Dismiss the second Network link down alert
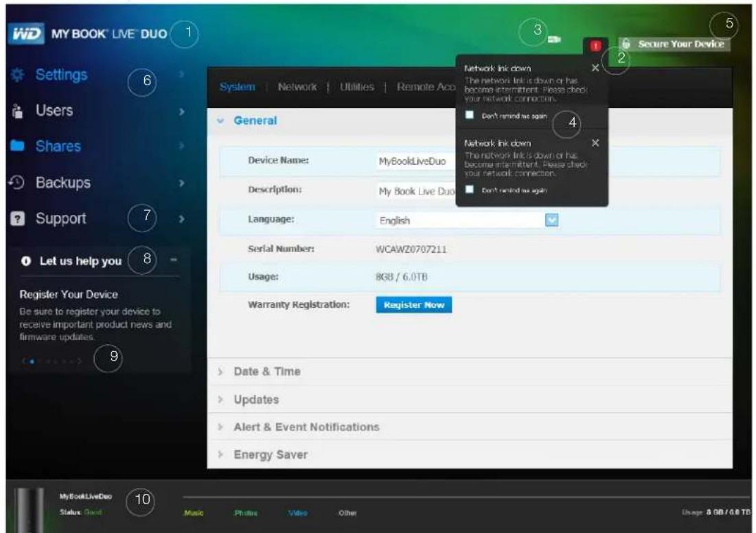 595,143
